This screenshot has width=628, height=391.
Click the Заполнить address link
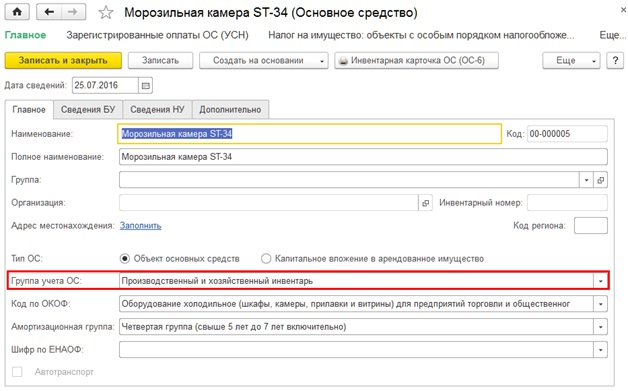141,226
